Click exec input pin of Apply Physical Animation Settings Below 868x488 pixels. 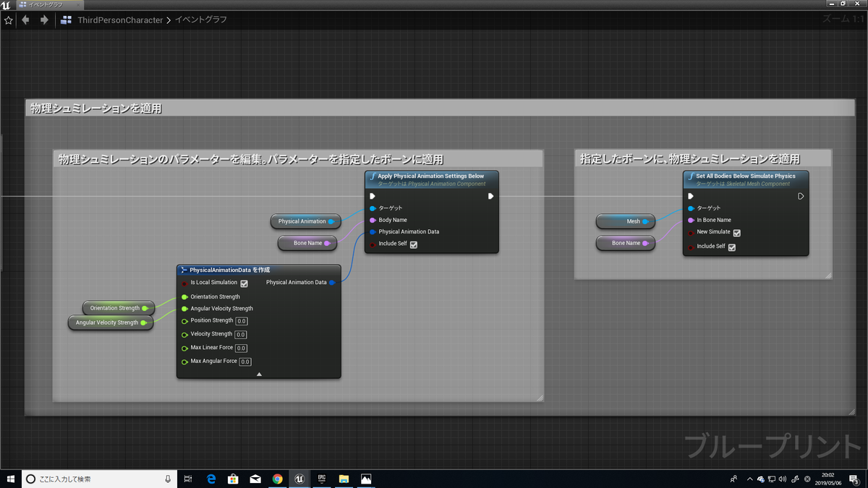coord(373,196)
